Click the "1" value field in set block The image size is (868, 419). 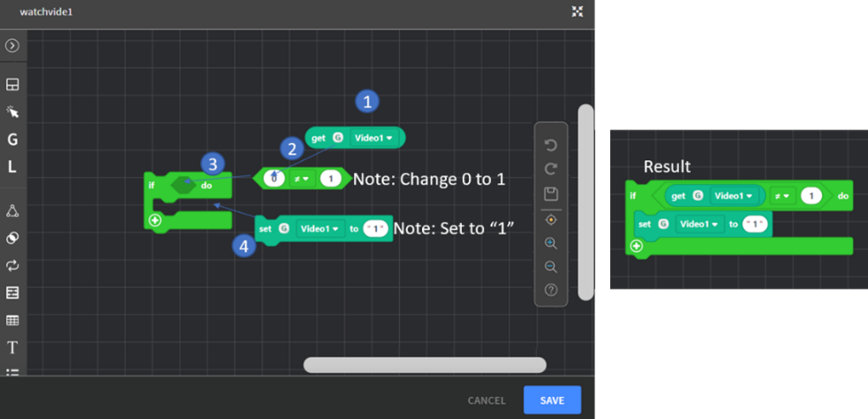point(376,229)
